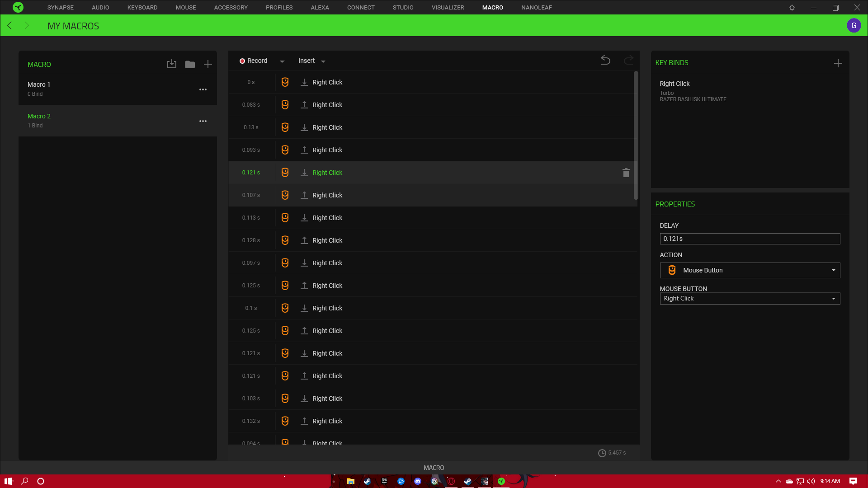
Task: Click the macro list vertical scrollbar
Action: click(636, 136)
